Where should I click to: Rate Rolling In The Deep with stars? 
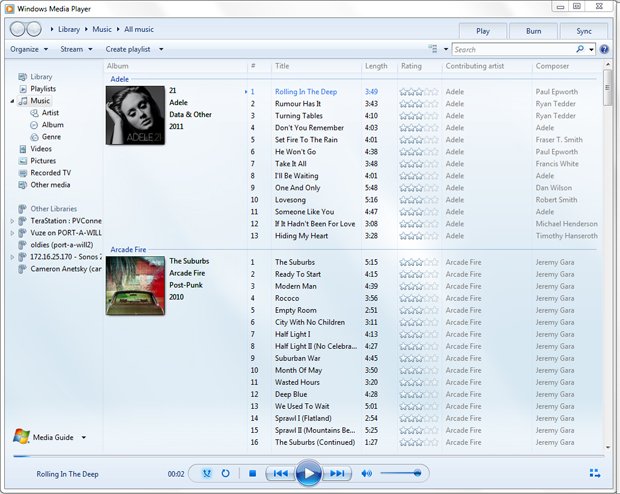point(418,92)
